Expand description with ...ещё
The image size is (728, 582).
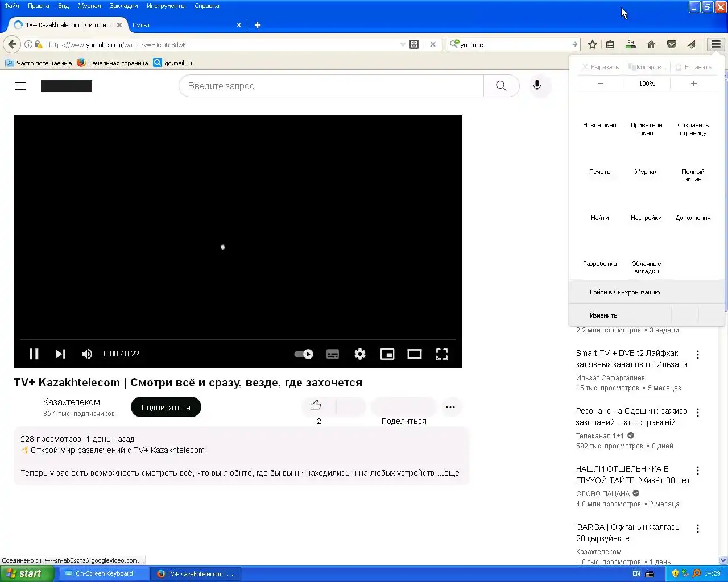click(448, 473)
